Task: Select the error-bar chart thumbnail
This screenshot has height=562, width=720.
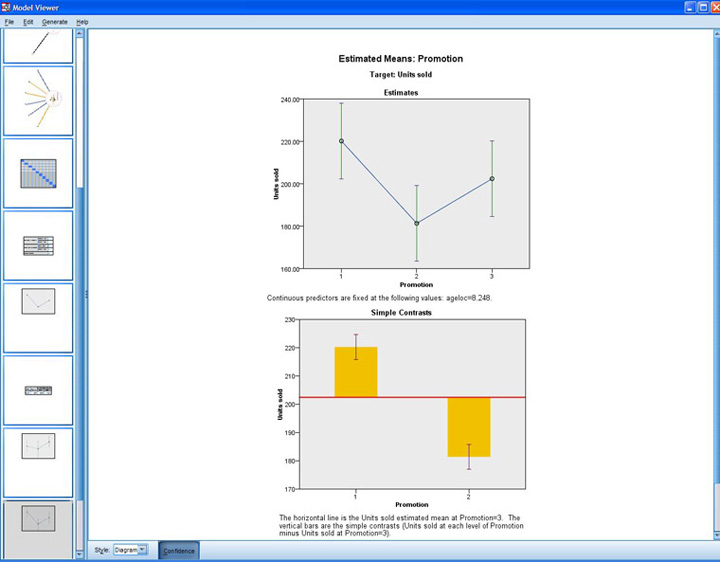Action: [x=38, y=462]
